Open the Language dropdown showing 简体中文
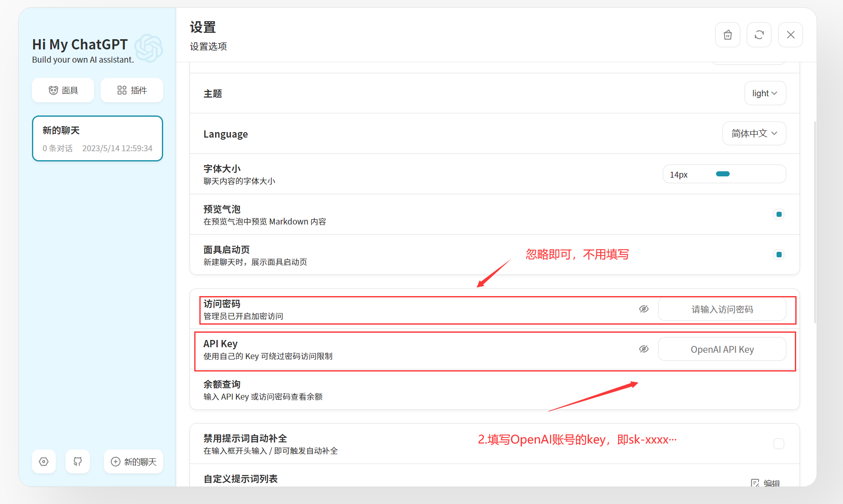Screen dimensions: 843x504 754,134
